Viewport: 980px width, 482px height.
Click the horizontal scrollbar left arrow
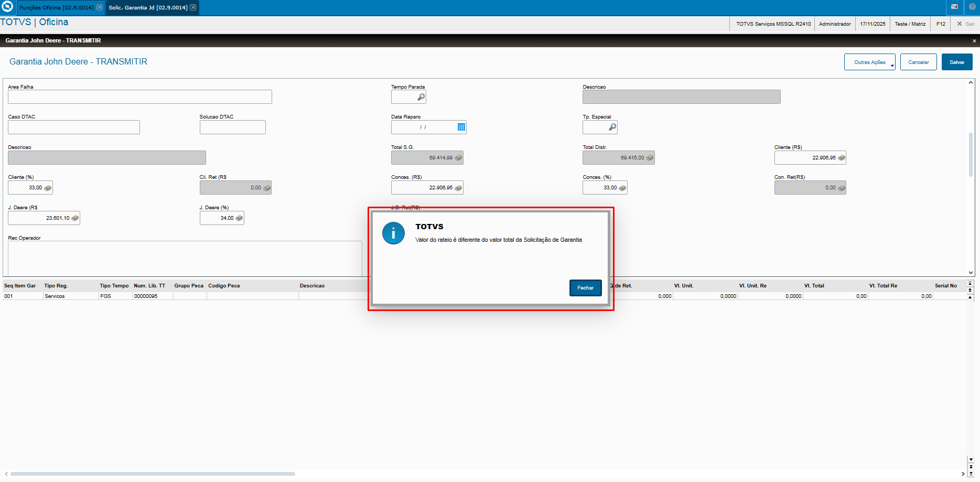tap(6, 474)
